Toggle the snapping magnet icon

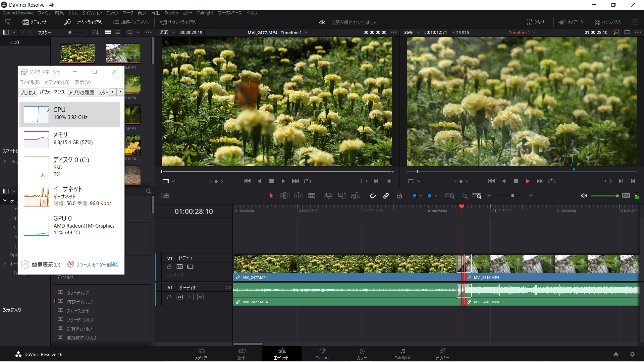click(x=373, y=196)
